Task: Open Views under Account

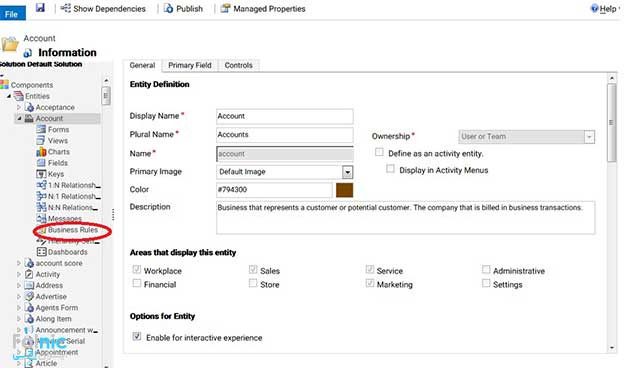Action: click(52, 140)
